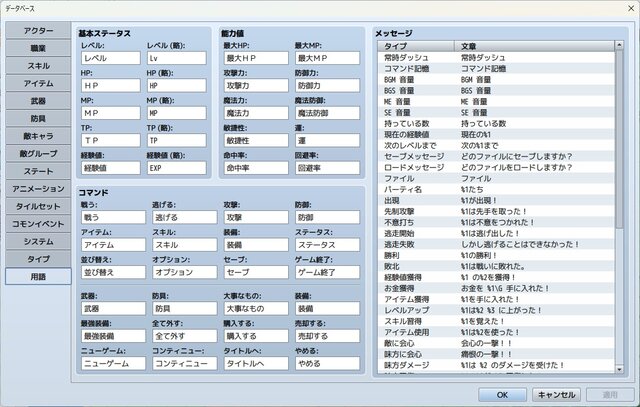Edit the 並び替え command field
Image resolution: width=640 pixels, height=407 pixels.
[113, 272]
